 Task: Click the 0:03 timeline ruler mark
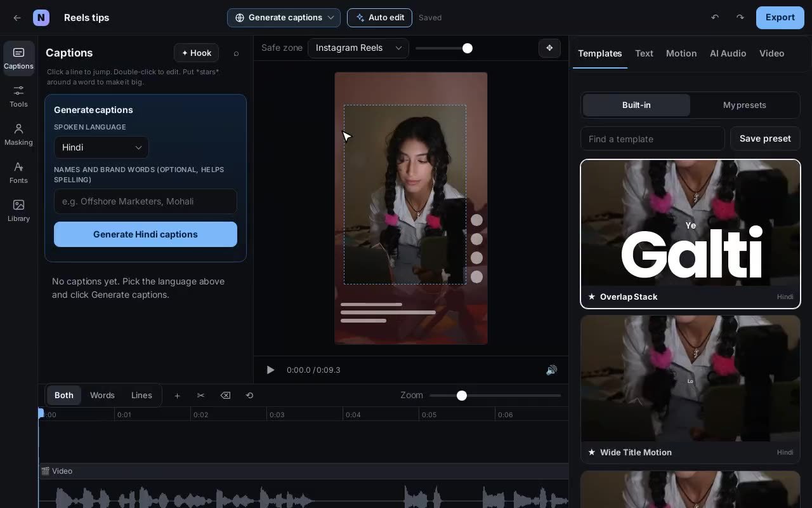(x=277, y=415)
